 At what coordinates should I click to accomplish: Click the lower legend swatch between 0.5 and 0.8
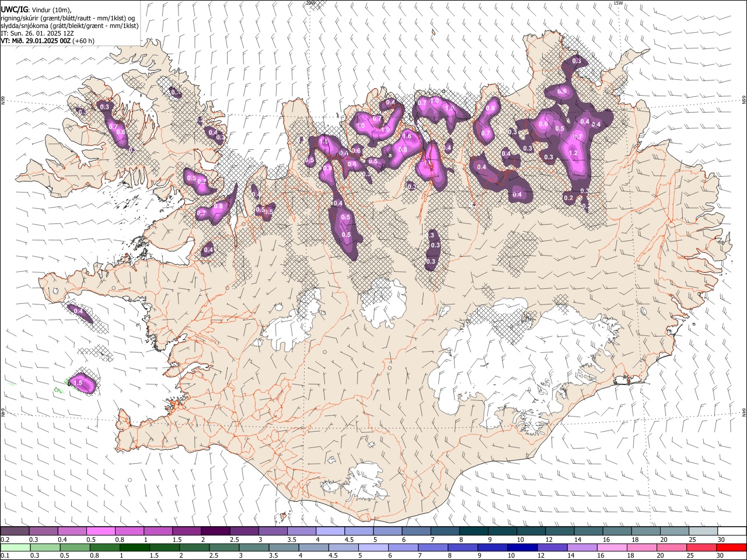coord(75,547)
